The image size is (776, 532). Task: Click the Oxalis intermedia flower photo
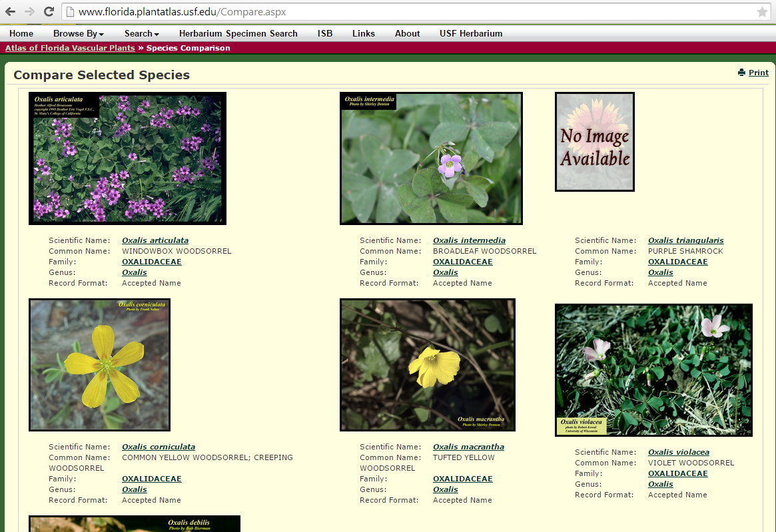click(431, 158)
